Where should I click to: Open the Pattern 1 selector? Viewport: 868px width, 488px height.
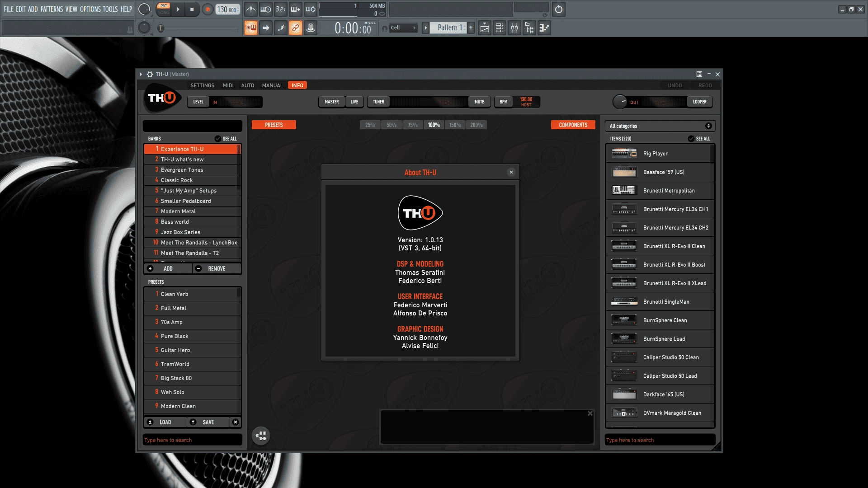pyautogui.click(x=448, y=28)
